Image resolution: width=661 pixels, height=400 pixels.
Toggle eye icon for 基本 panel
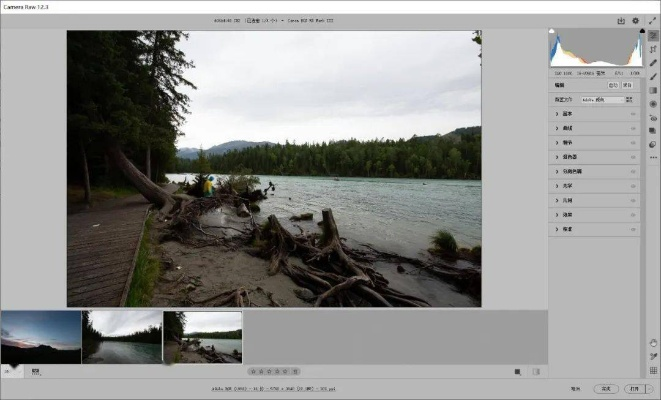[633, 114]
